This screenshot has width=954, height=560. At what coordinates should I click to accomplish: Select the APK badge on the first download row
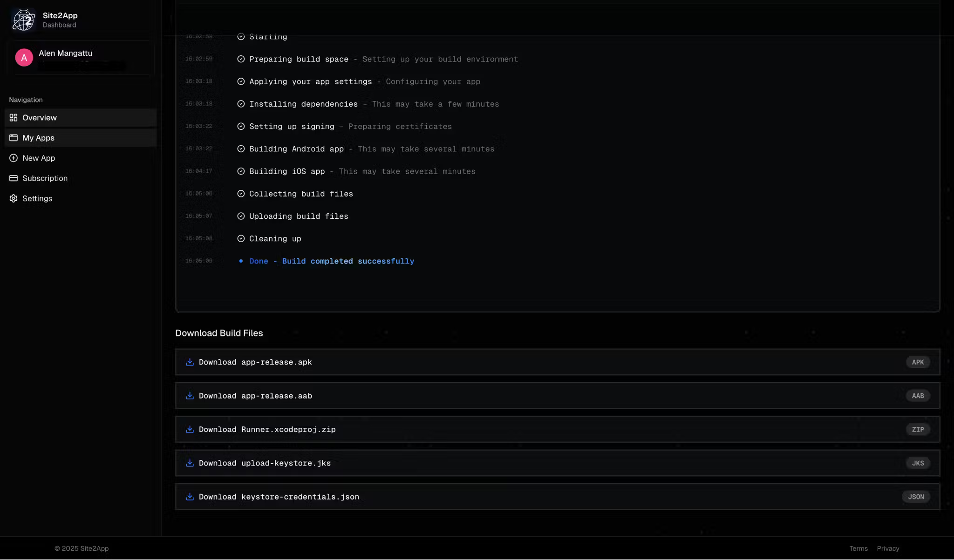click(x=917, y=362)
